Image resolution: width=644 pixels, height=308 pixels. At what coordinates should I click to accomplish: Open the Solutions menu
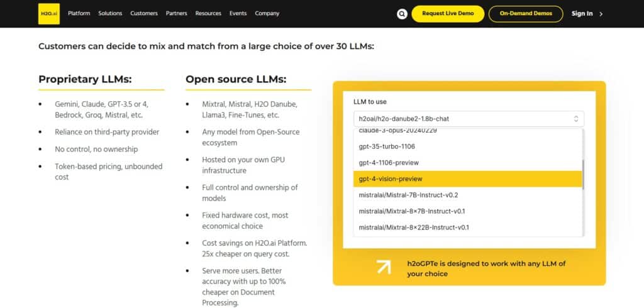tap(110, 14)
